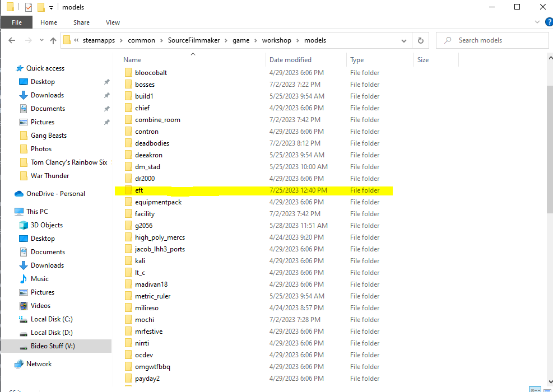The width and height of the screenshot is (553, 392).
Task: Click the equipmentpack folder icon
Action: click(x=128, y=202)
